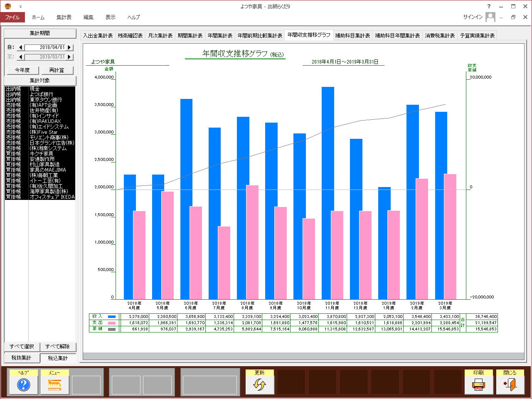Open the Menu icon button
Viewport: 532px width, 399px height.
[54, 385]
